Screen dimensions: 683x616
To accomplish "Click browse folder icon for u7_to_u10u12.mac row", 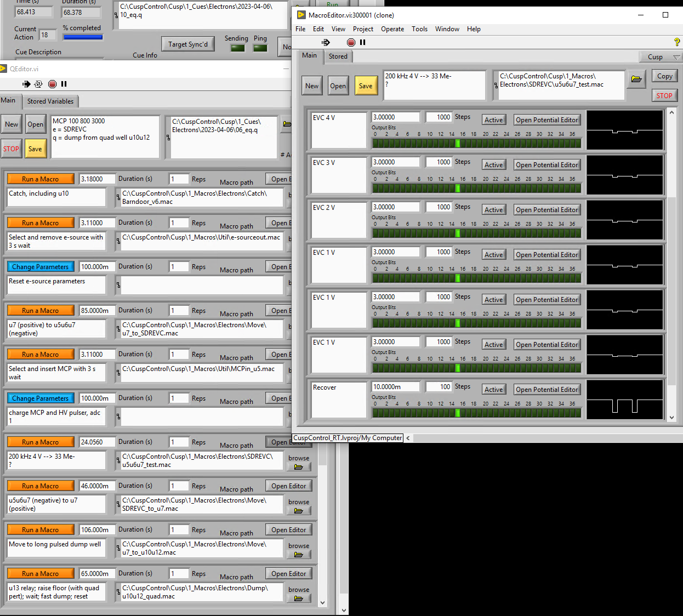I will [299, 555].
